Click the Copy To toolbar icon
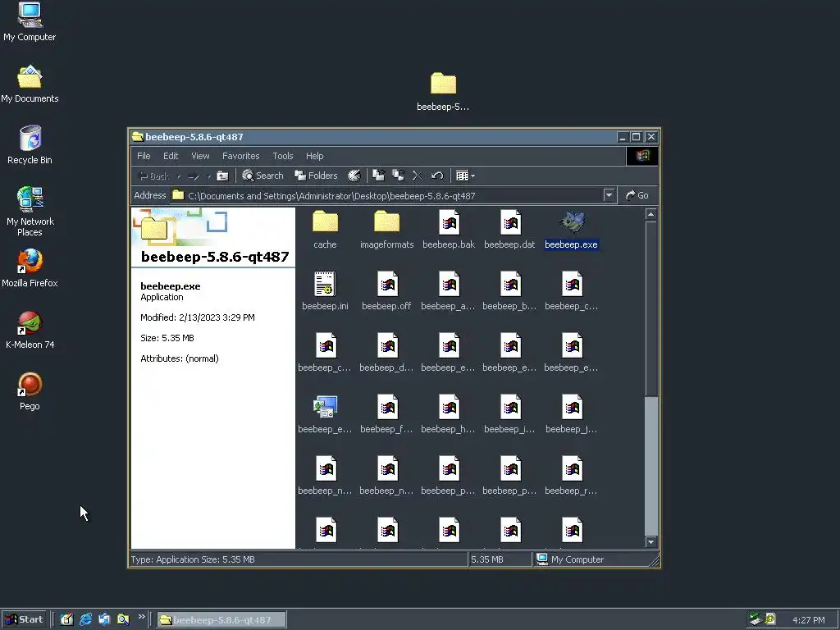This screenshot has width=840, height=630. [398, 176]
